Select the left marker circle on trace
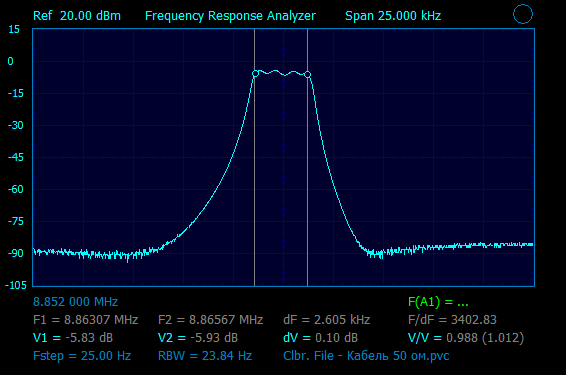This screenshot has height=375, width=566. (255, 74)
